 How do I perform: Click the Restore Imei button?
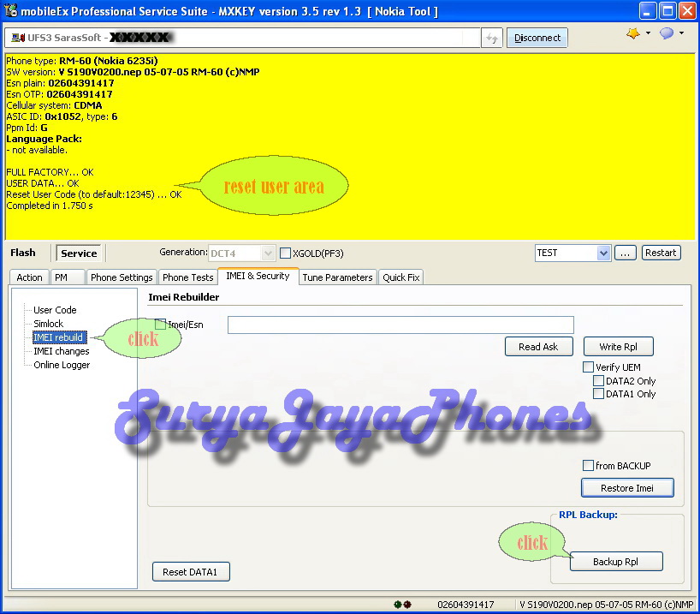627,488
